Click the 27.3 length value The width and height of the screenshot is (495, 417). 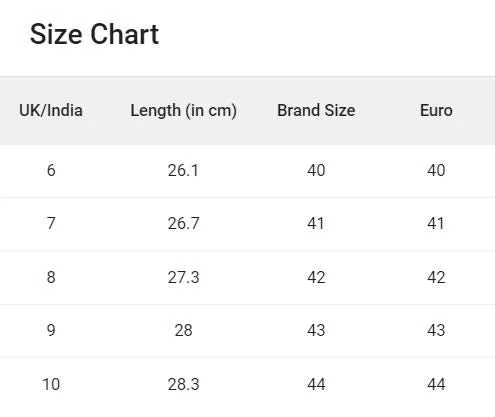(183, 277)
